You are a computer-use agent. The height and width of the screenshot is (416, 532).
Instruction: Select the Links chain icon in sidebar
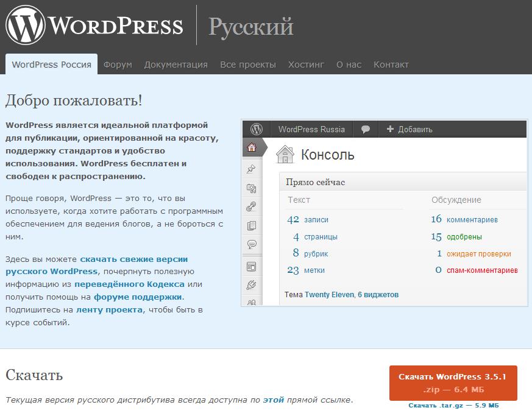pyautogui.click(x=252, y=206)
